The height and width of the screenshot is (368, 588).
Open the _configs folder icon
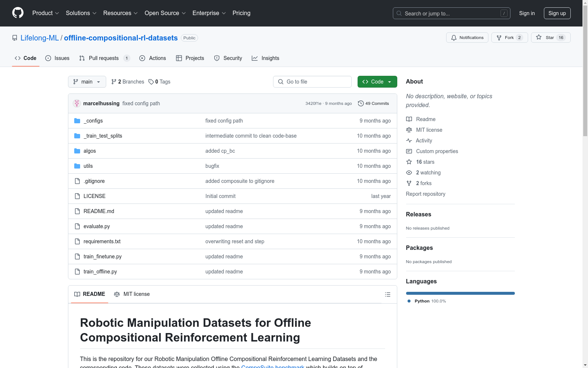coord(77,121)
